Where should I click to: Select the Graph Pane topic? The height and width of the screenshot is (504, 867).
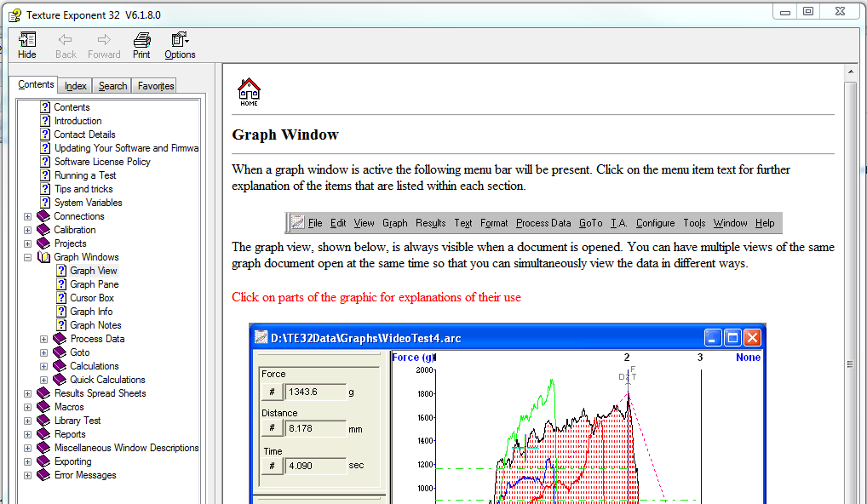pos(94,284)
